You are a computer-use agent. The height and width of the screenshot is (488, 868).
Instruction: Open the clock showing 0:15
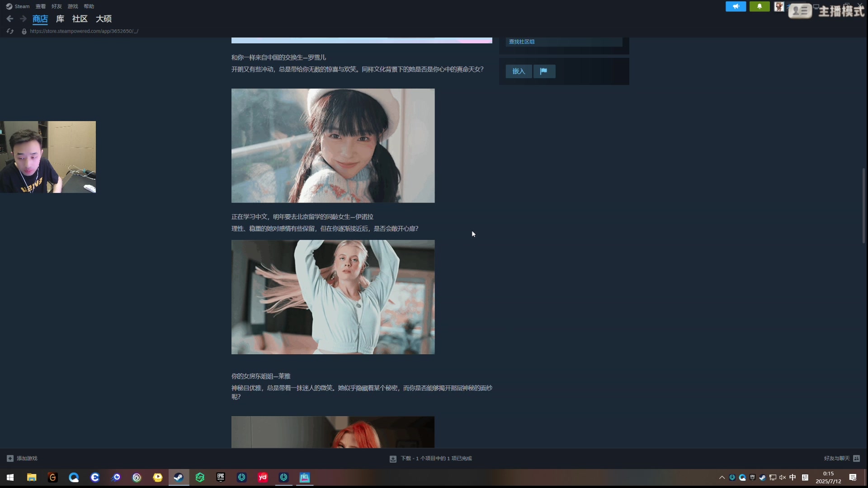point(828,478)
